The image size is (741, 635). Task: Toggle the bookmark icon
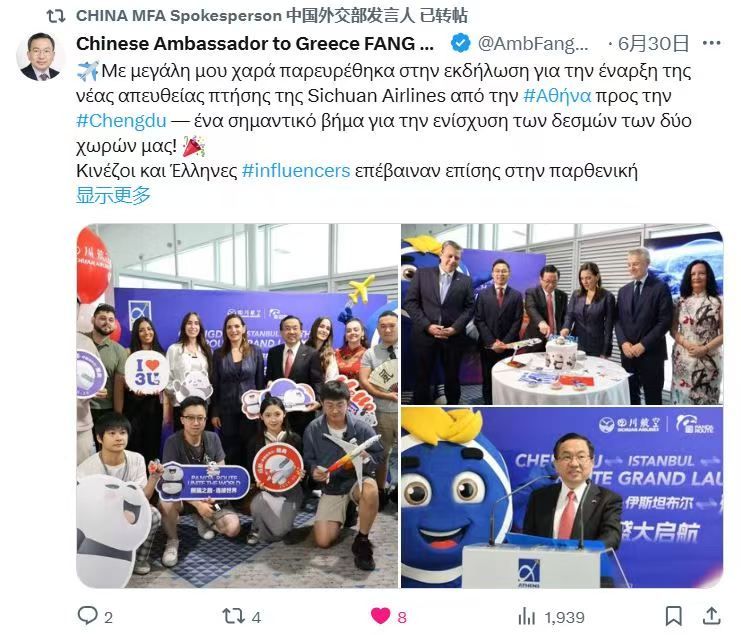tap(673, 616)
